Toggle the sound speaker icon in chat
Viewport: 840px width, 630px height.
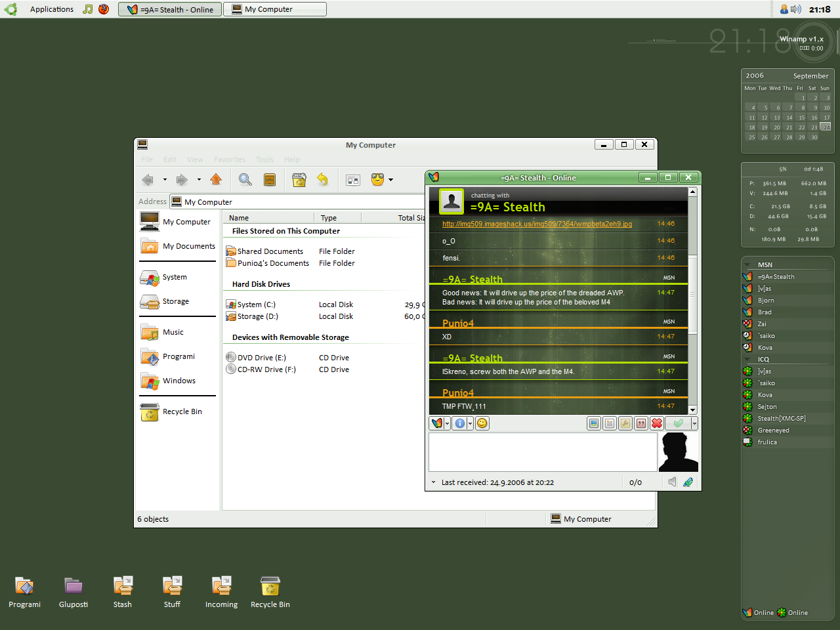point(672,482)
